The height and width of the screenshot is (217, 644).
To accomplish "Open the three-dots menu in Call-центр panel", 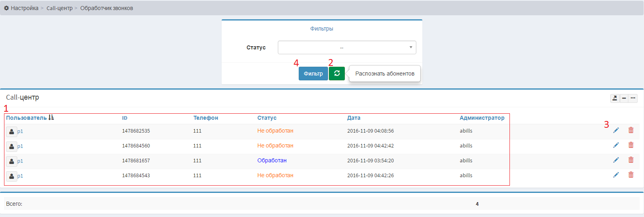I will coord(633,98).
